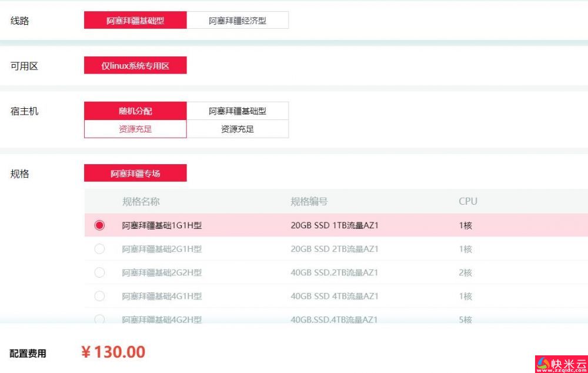Click the 20GB SSD 2TB流量AZ1 row
The height and width of the screenshot is (373, 588).
[336, 249]
